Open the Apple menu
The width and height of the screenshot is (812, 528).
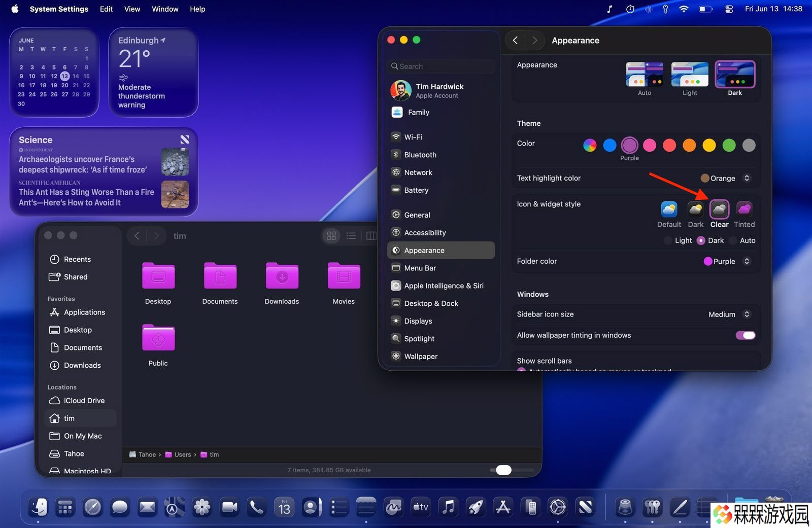coord(15,9)
